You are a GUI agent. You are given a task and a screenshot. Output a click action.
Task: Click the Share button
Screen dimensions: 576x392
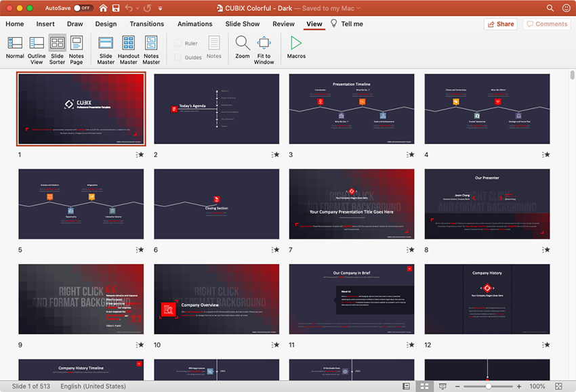[501, 24]
